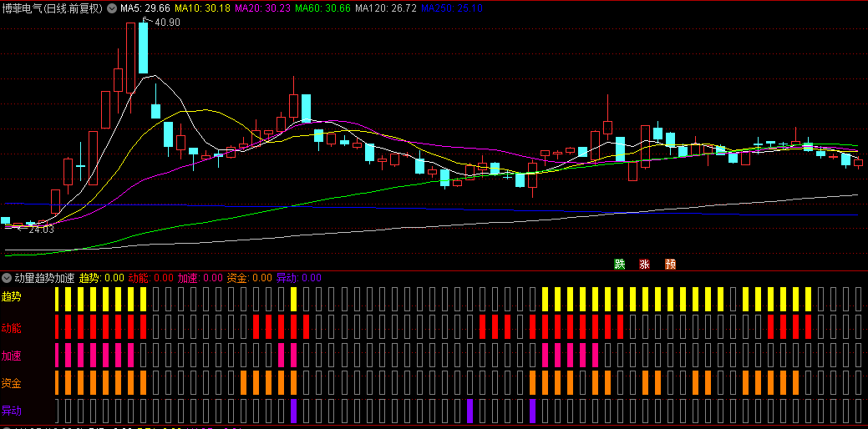Select the MA10: 30.18 indicator label
The image size is (868, 429).
pos(203,8)
